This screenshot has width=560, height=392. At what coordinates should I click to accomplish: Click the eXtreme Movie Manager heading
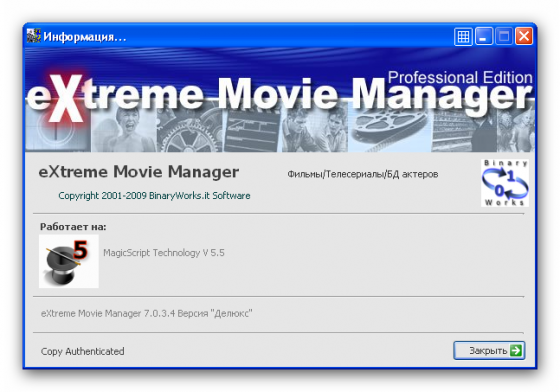pyautogui.click(x=139, y=172)
